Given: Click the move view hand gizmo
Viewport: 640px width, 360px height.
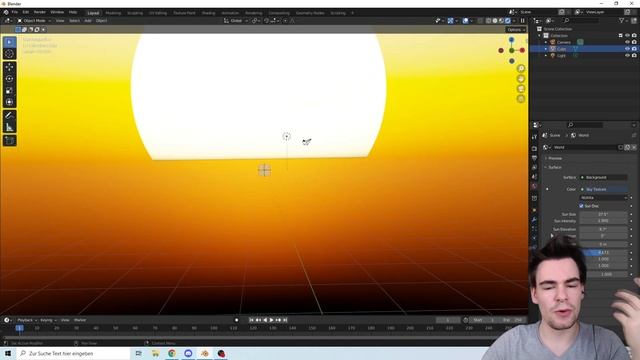Looking at the screenshot, I should coord(521,79).
